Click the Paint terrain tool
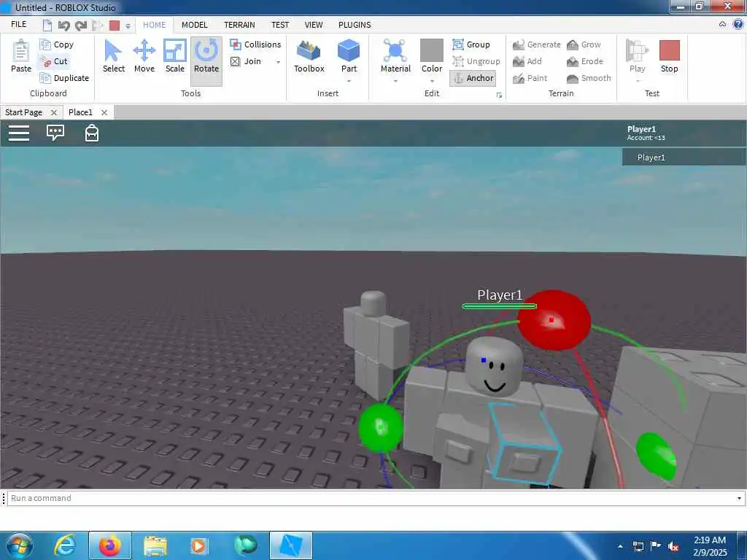 (x=530, y=78)
